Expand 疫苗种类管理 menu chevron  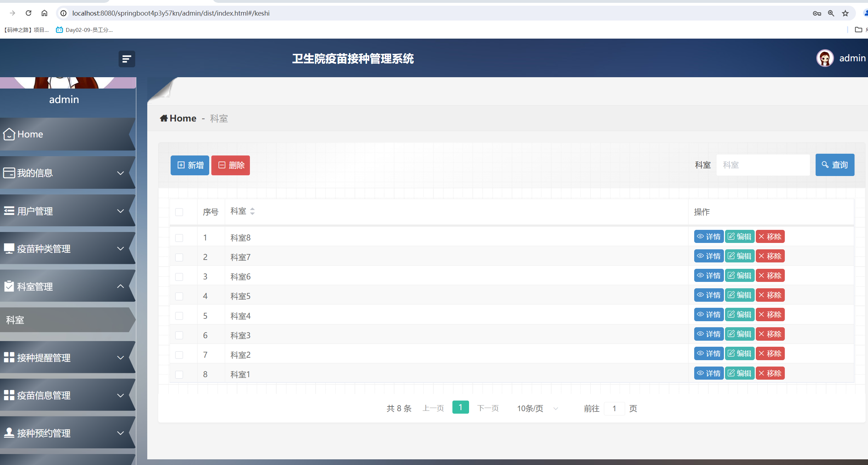(120, 249)
